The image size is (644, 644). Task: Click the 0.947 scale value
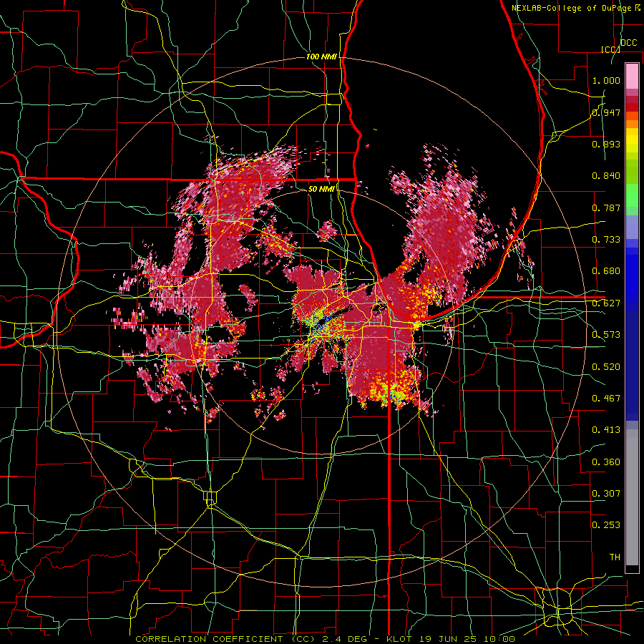(606, 112)
